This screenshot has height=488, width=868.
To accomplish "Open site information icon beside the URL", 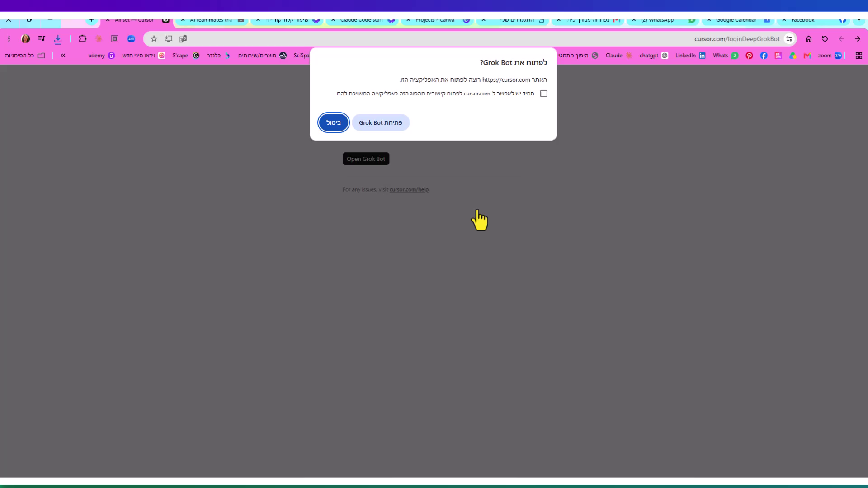I will [x=789, y=39].
